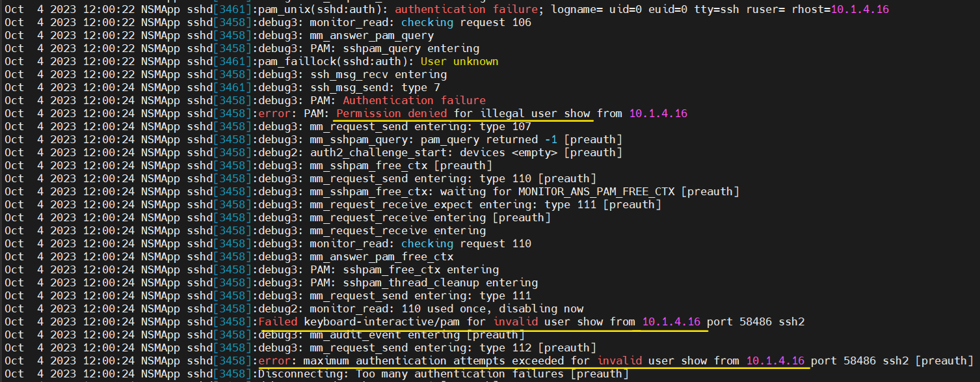Click the red 'Authentication failure' on PAM debug3 line
Image resolution: width=980 pixels, height=382 pixels.
(414, 100)
